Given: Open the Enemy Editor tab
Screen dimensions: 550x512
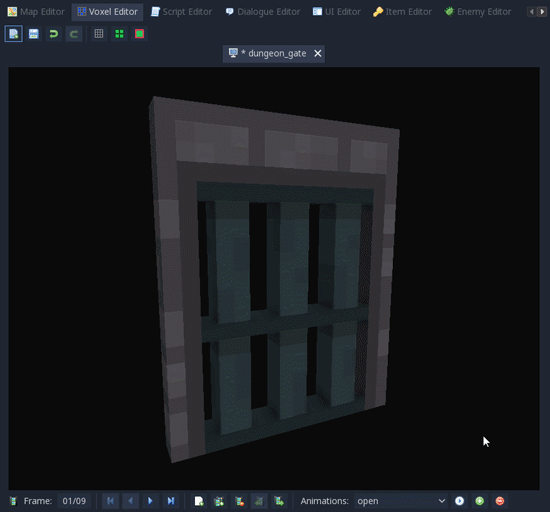Looking at the screenshot, I should point(478,12).
